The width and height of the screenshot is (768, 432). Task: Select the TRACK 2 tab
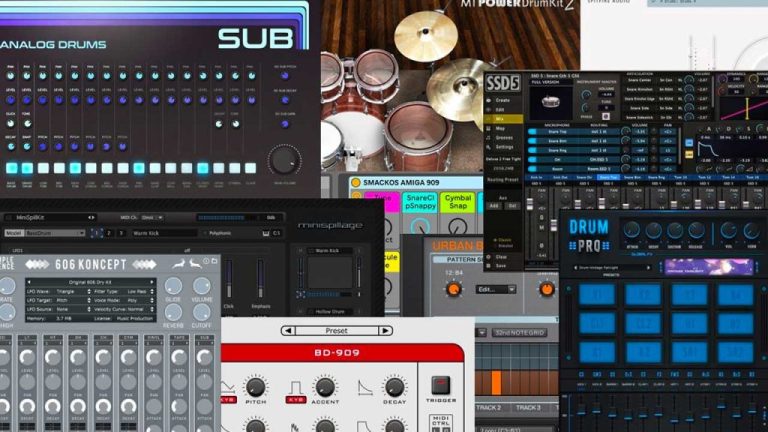click(x=488, y=408)
